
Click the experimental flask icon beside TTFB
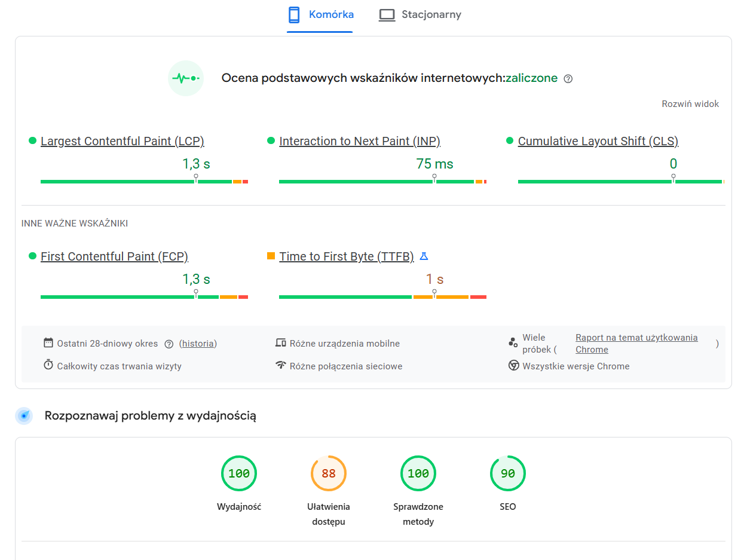pos(424,256)
